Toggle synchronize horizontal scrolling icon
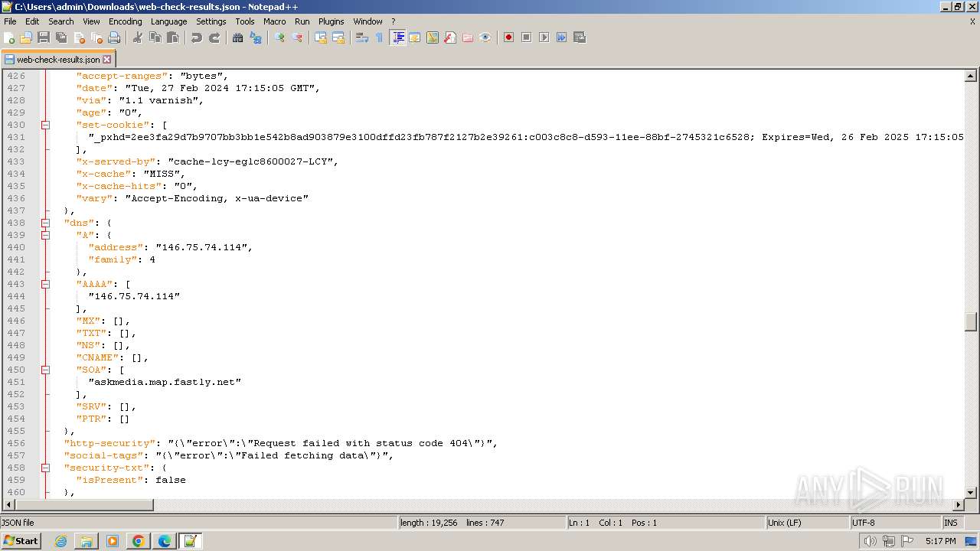 click(338, 37)
